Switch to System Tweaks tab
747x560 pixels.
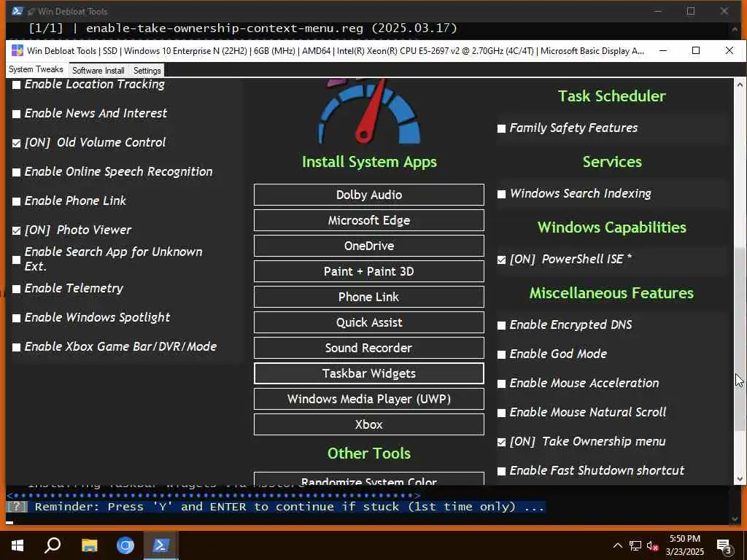[36, 69]
